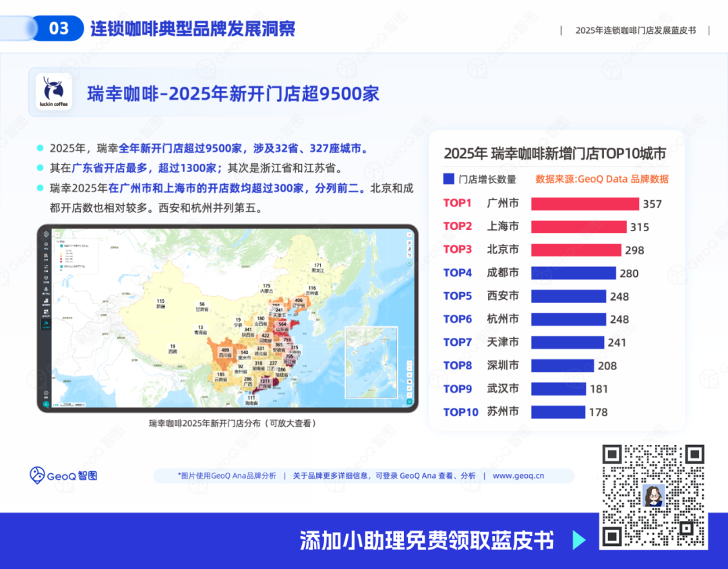Screen dimensions: 728x569
Task: Click the 广东省 1311 label on the map
Action: pos(265,384)
